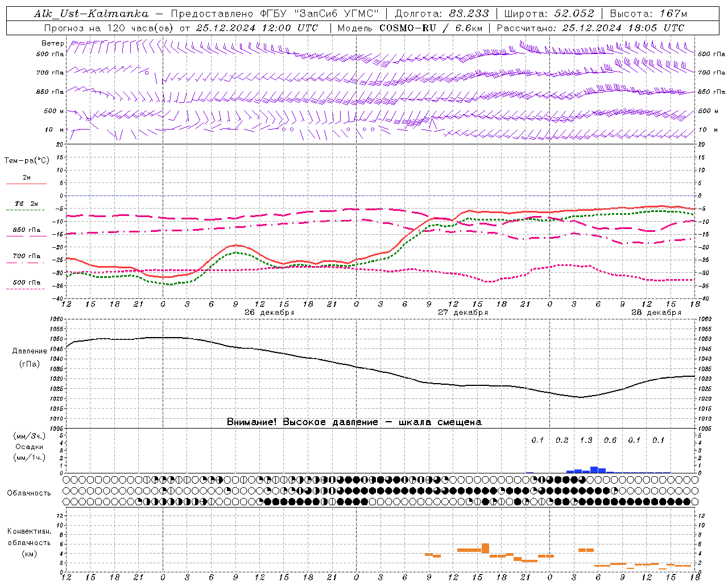Click the 850 гПа temperature legend entry
Image resolution: width=728 pixels, height=582 pixels.
click(x=27, y=230)
